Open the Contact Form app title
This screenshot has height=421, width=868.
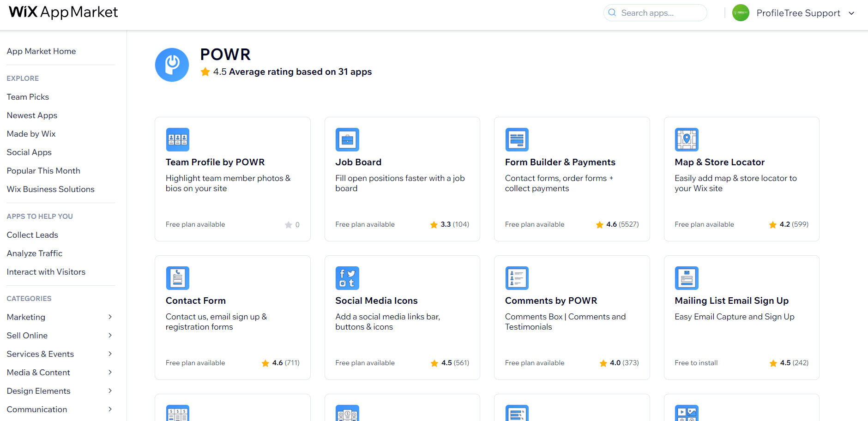click(x=196, y=301)
